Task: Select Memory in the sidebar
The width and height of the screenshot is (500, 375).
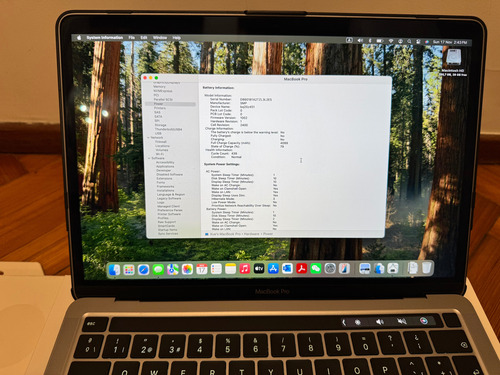Action: pyautogui.click(x=159, y=87)
